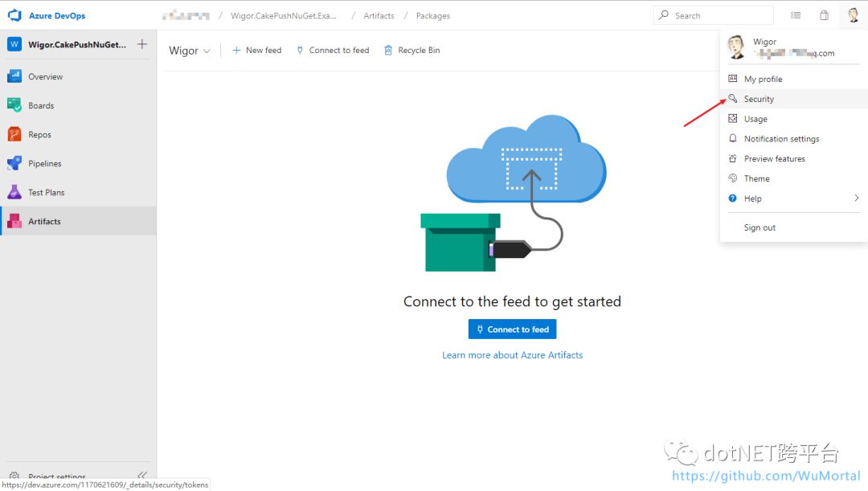
Task: Open Recycle Bin from the toolbar
Action: (411, 50)
